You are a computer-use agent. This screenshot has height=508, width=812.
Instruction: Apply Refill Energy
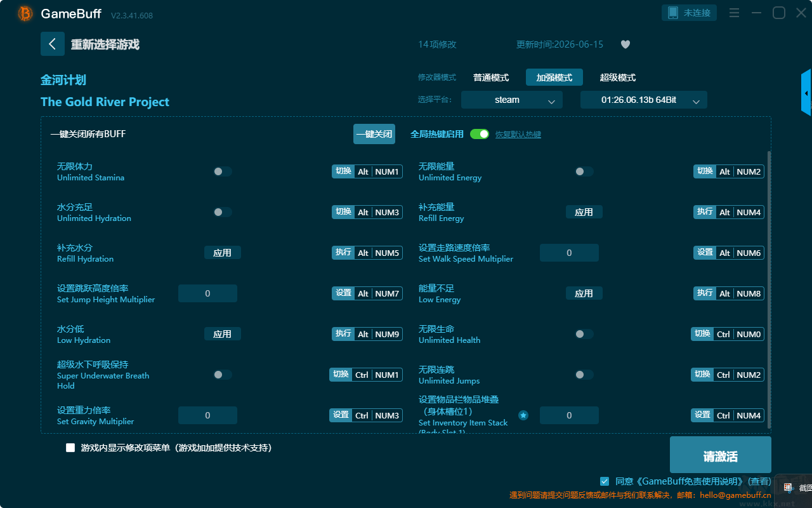584,212
